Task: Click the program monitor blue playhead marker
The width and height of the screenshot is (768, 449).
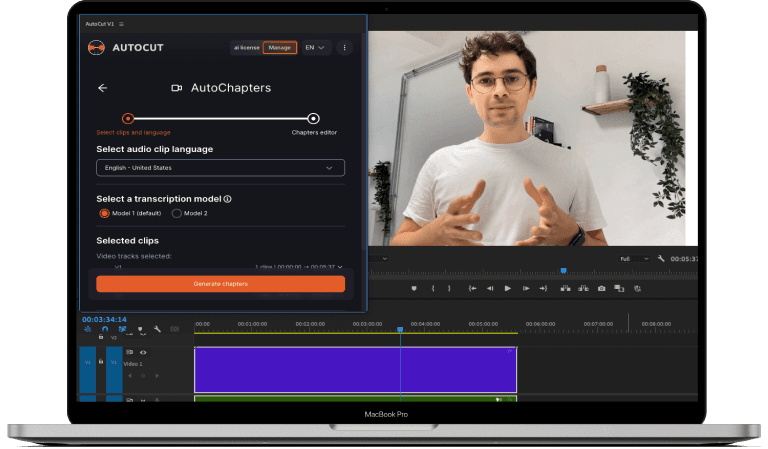Action: point(564,271)
